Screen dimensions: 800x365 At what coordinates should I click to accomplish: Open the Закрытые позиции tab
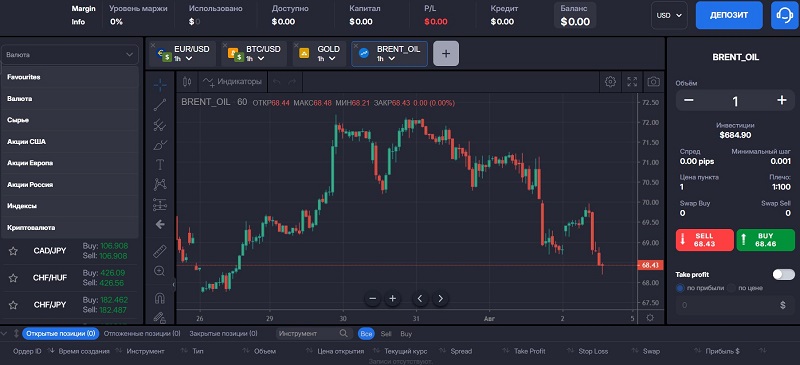223,334
